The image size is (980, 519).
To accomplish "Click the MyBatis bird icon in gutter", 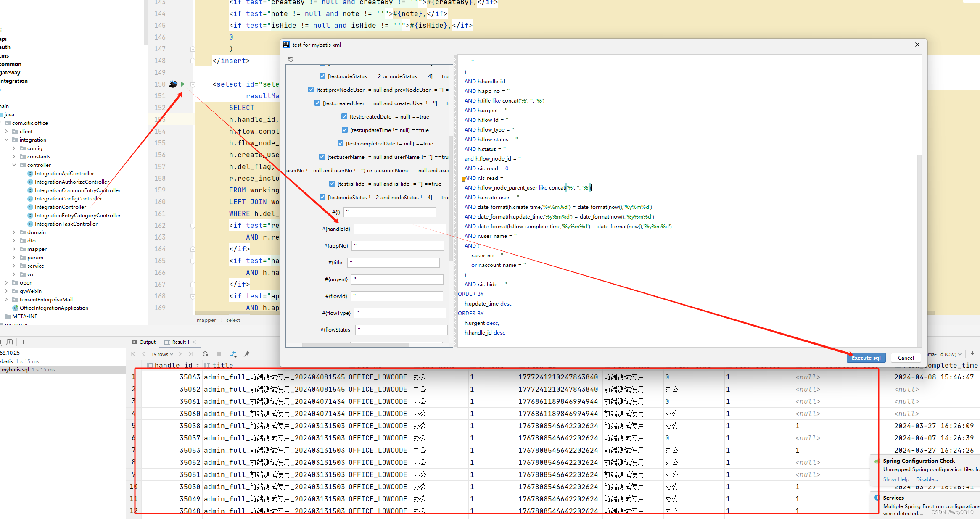I will [x=173, y=84].
